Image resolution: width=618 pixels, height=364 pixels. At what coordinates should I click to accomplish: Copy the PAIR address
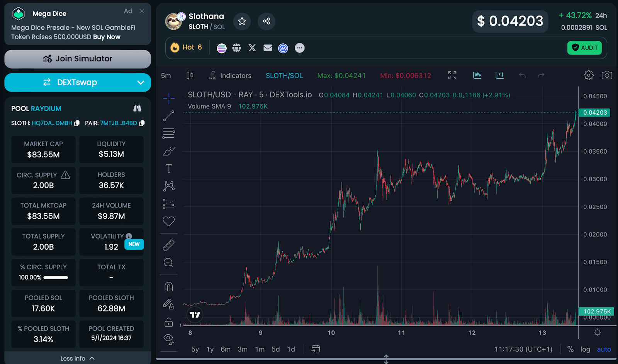coord(142,123)
